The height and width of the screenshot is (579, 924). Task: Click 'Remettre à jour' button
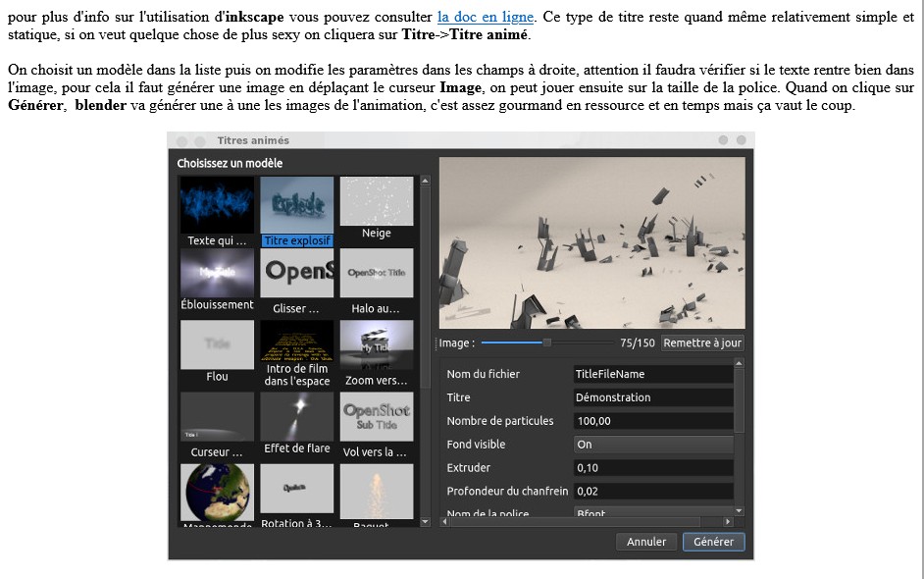tap(702, 342)
